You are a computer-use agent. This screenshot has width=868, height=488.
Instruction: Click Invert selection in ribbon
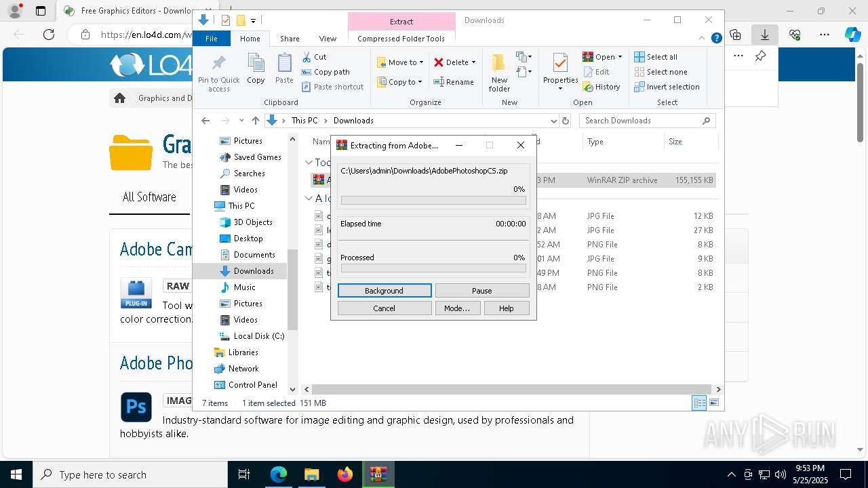point(667,87)
